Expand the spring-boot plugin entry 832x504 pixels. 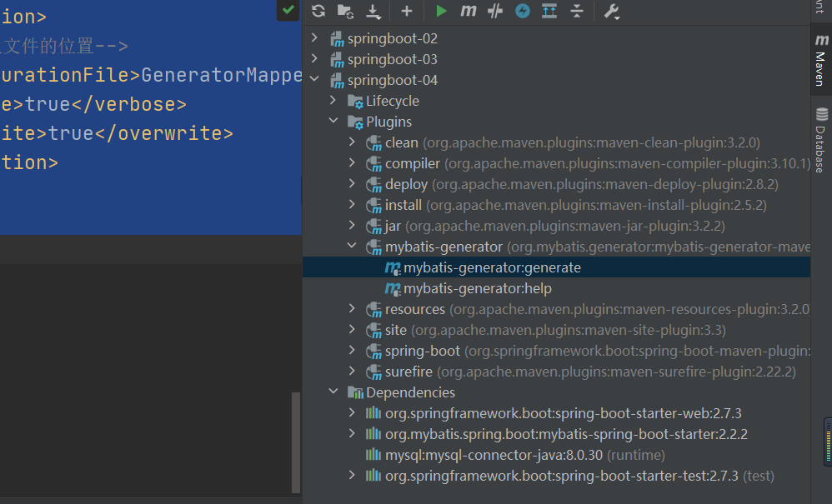coord(352,351)
